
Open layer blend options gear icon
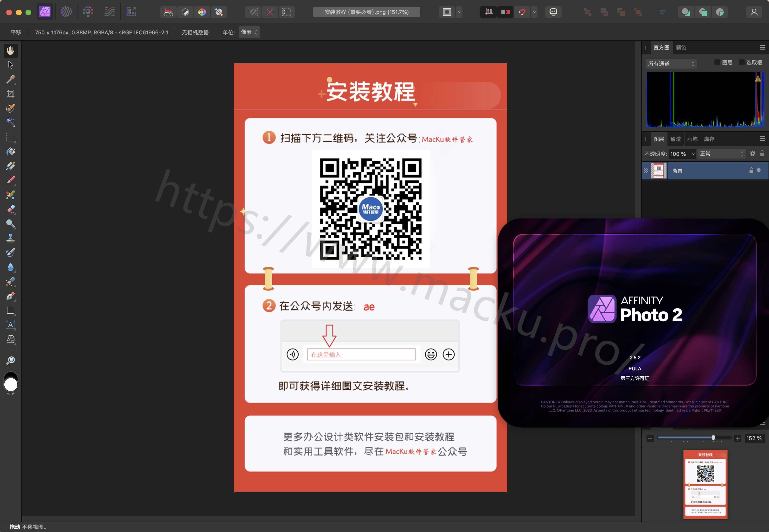click(753, 153)
